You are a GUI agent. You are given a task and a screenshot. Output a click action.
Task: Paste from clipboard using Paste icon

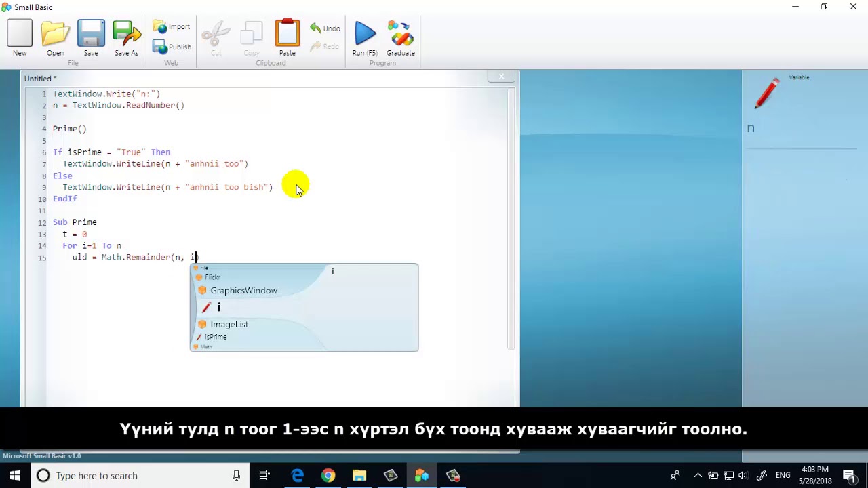(288, 37)
